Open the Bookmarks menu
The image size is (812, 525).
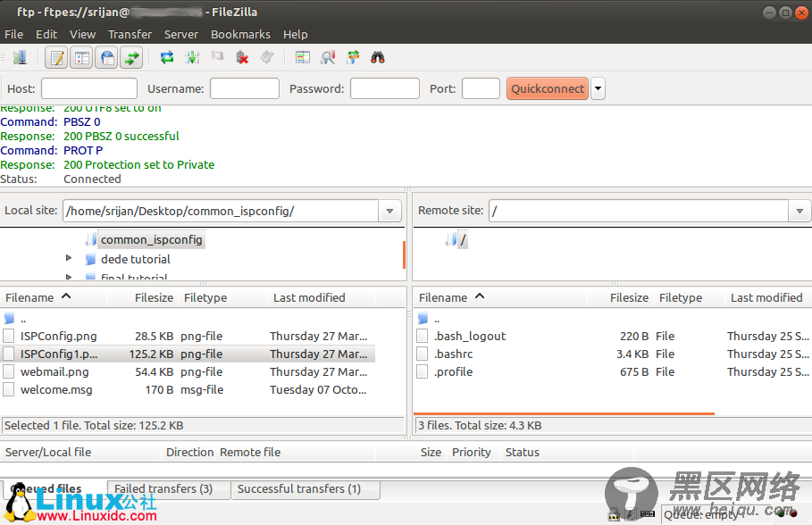241,34
